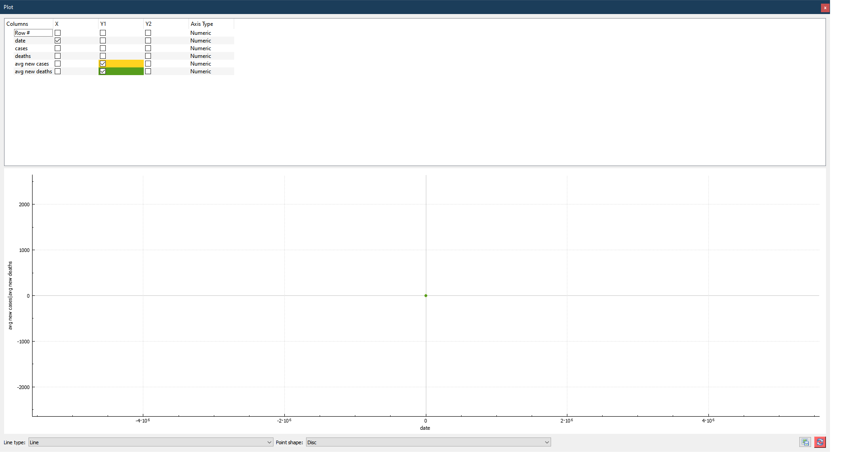Image resolution: width=868 pixels, height=475 pixels.
Task: Close the Plot panel
Action: pyautogui.click(x=825, y=8)
